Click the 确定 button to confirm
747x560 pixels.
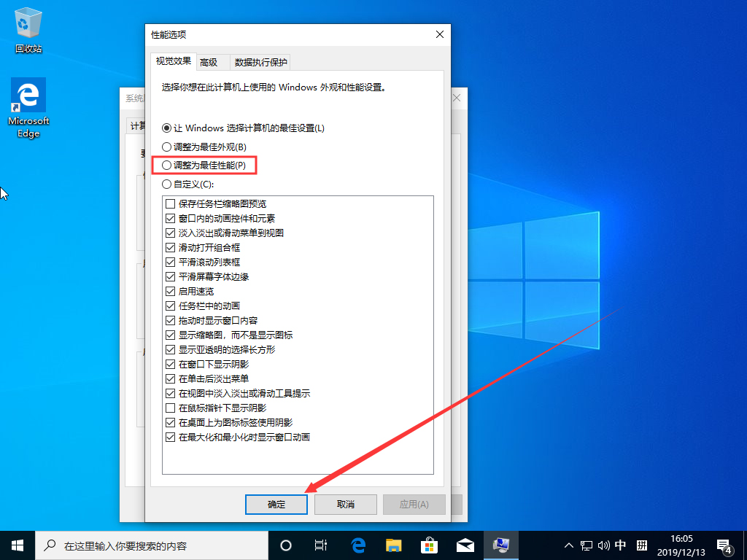click(276, 504)
